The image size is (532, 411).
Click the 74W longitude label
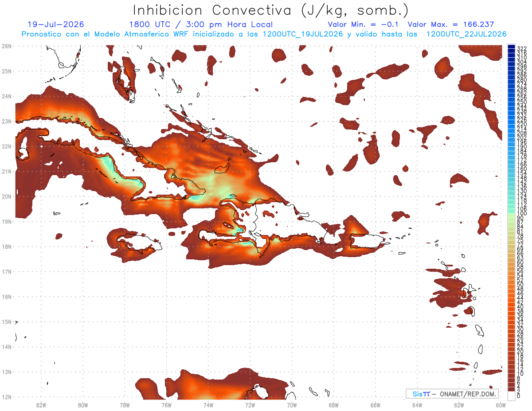[208, 405]
